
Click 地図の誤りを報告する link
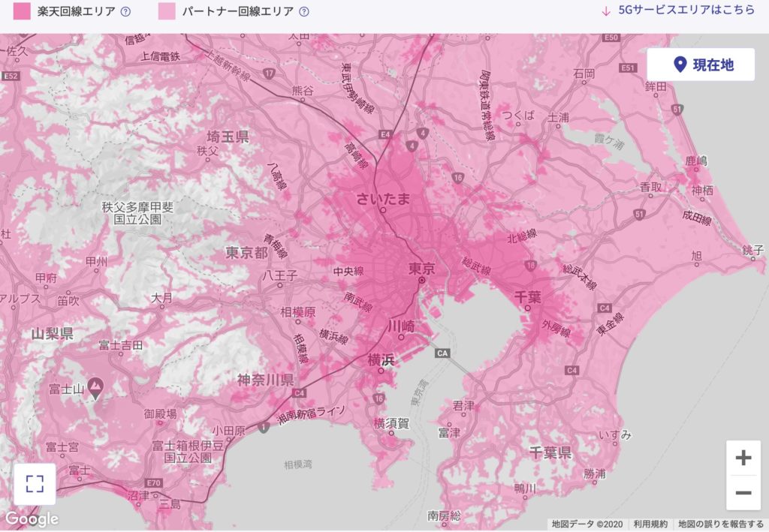721,524
